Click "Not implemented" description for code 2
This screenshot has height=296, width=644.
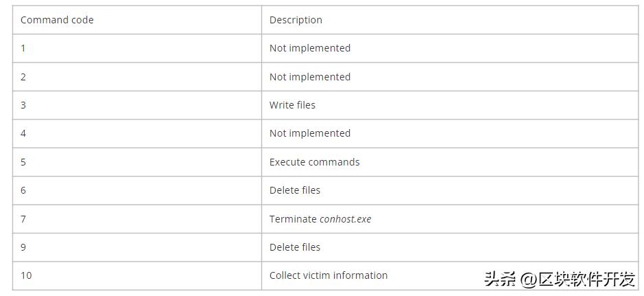310,77
